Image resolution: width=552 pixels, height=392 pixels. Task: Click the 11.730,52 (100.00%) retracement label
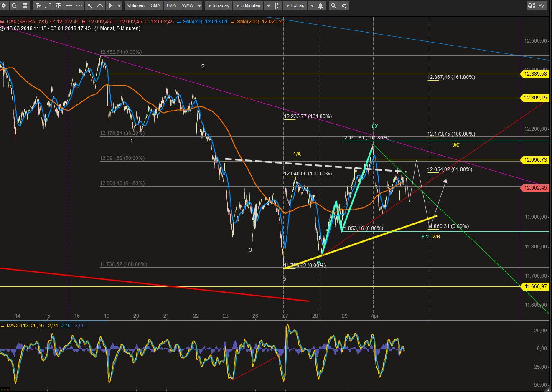point(123,264)
